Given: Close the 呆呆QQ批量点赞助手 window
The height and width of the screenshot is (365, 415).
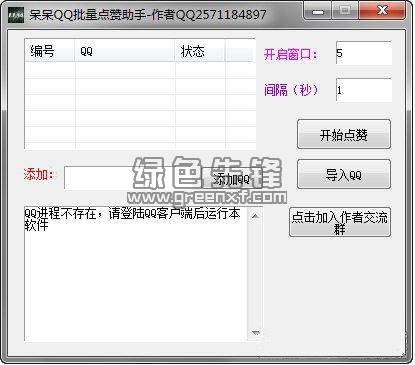Looking at the screenshot, I should [x=382, y=11].
